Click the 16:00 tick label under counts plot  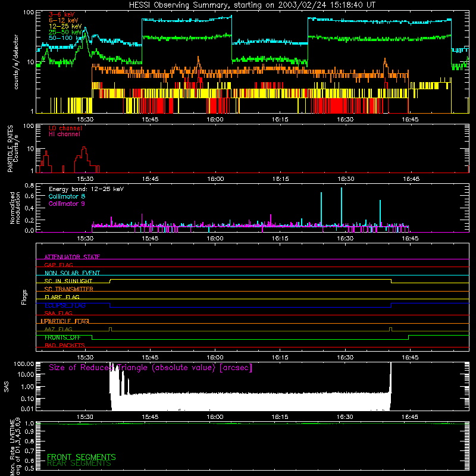click(215, 120)
